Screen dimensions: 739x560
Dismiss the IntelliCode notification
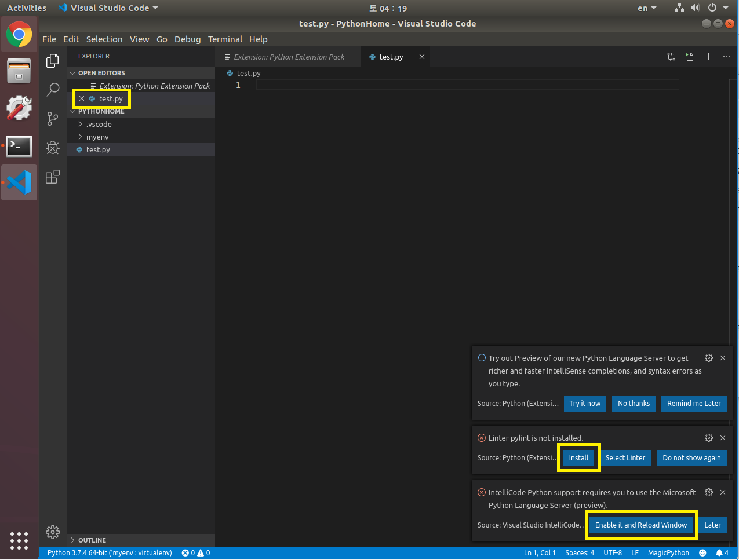coord(723,492)
